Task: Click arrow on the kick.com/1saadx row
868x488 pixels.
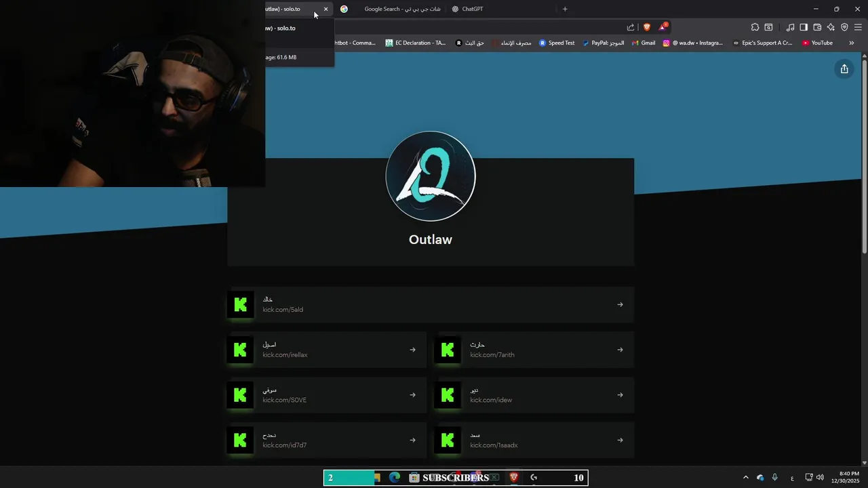Action: tap(620, 441)
